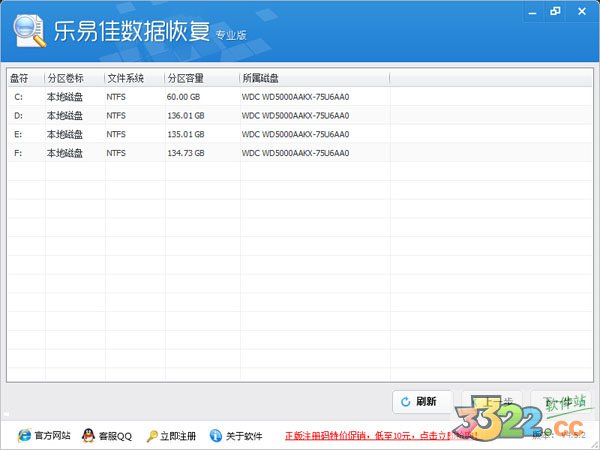The image size is (600, 450).
Task: Click the 60.00 GB capacity cell
Action: click(183, 97)
